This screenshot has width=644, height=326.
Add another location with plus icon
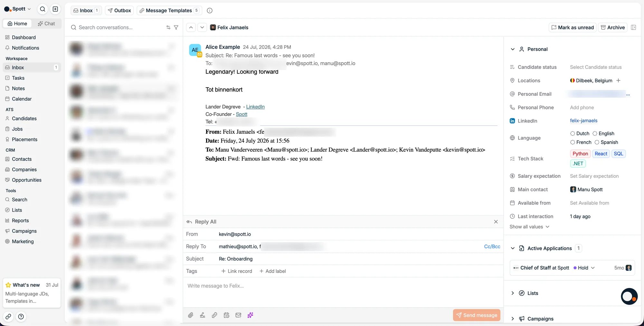click(x=618, y=81)
